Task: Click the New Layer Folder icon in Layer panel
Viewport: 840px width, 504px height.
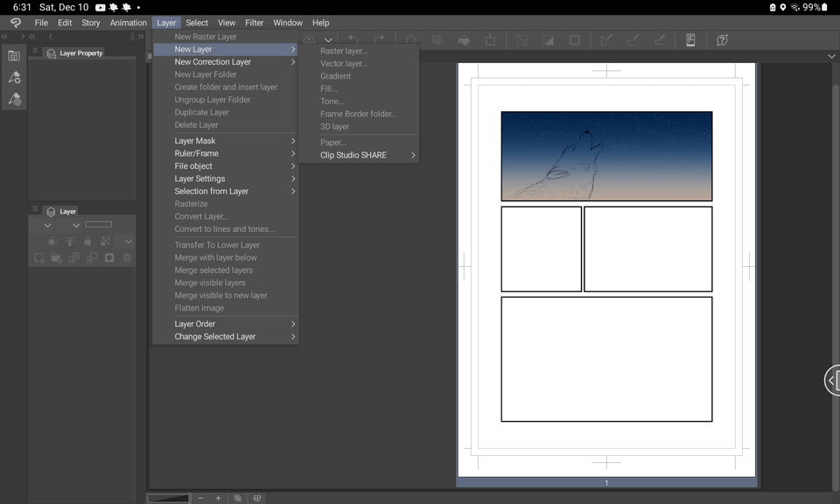Action: tap(56, 258)
